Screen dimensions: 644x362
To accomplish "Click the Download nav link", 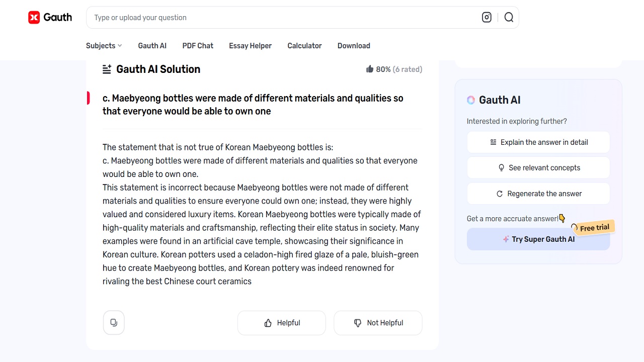I will click(x=354, y=46).
